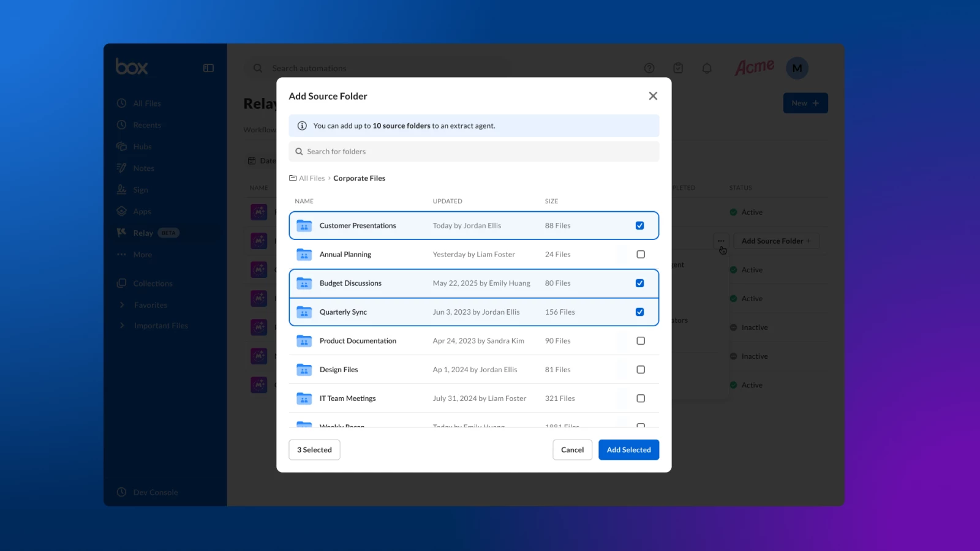Click the three-dots row menu icon
Viewport: 980px width, 551px height.
(x=721, y=241)
